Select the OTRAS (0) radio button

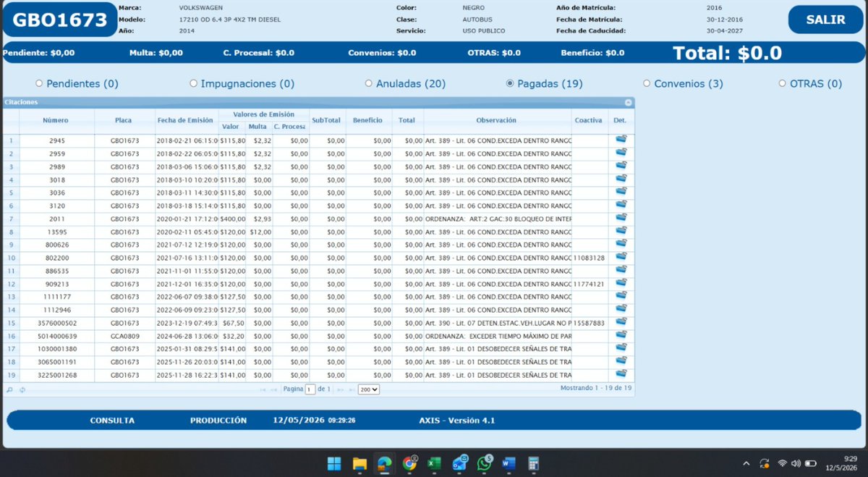[783, 83]
